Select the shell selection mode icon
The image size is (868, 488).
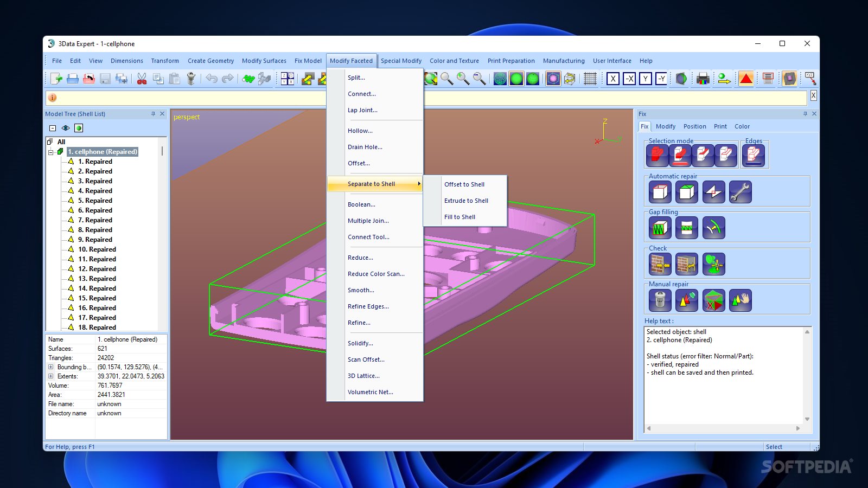[x=657, y=156]
